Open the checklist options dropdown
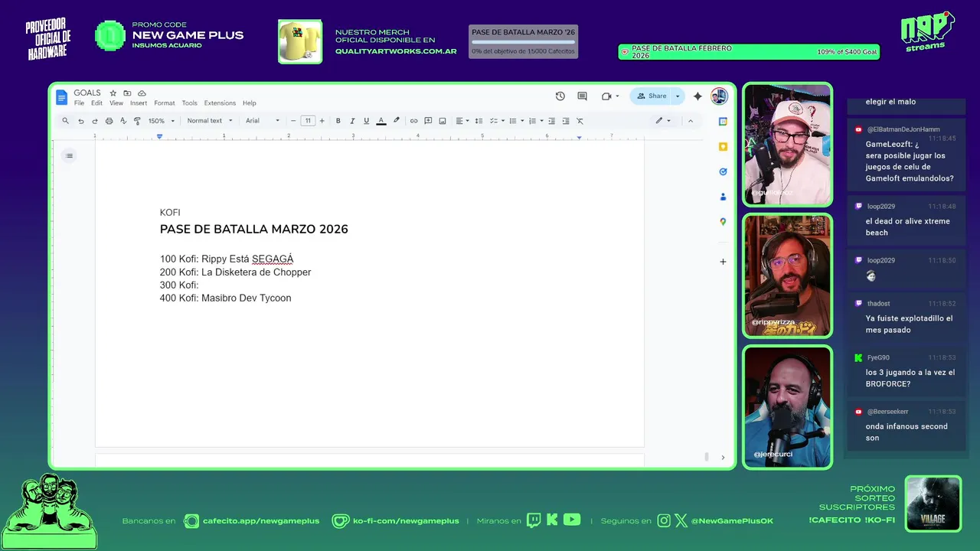The image size is (980, 551). point(496,121)
